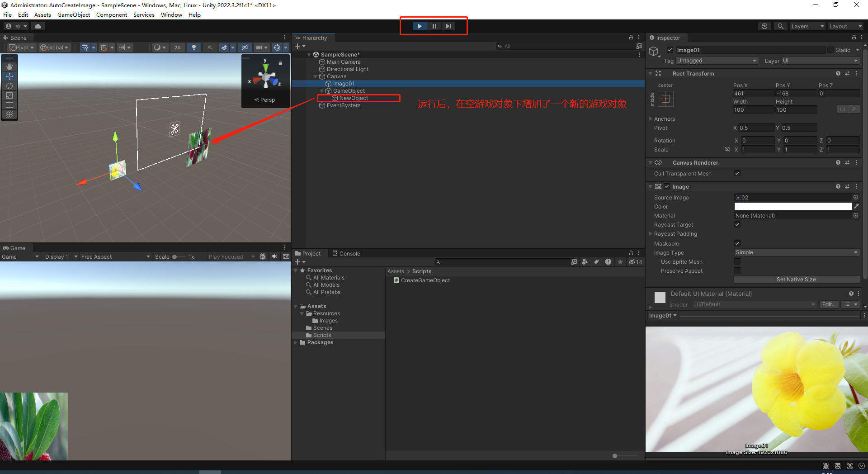Select the Move tool in Scene
This screenshot has height=474, width=868.
9,76
